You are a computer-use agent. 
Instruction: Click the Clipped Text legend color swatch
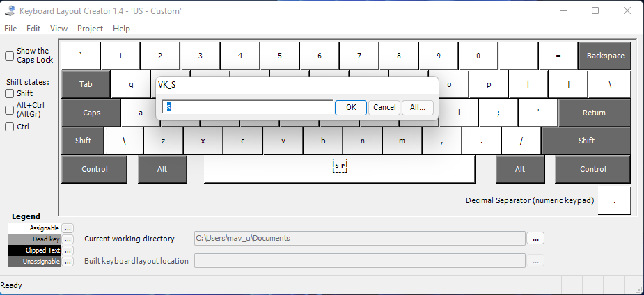click(34, 250)
